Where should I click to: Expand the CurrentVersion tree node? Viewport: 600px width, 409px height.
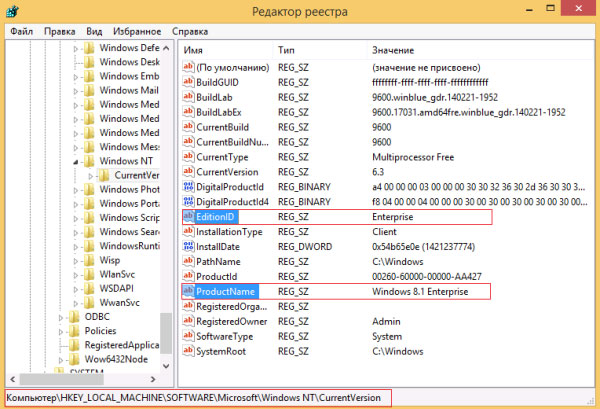coord(91,176)
